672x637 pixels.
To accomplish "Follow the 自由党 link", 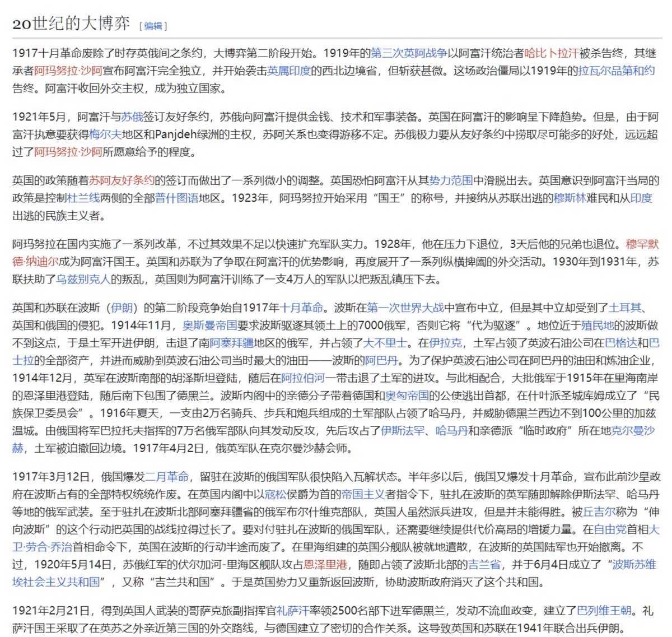I will (x=610, y=529).
